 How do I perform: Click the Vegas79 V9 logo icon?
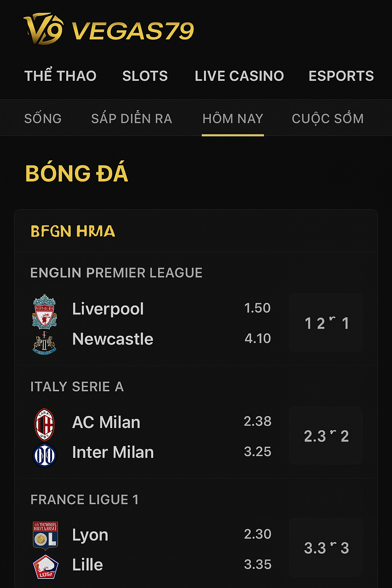coord(44,29)
